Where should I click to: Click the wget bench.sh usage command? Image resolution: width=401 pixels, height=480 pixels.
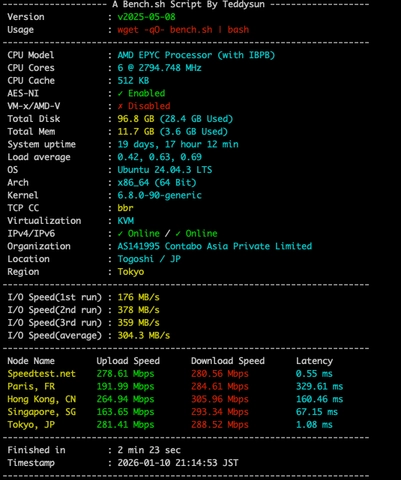pos(183,30)
